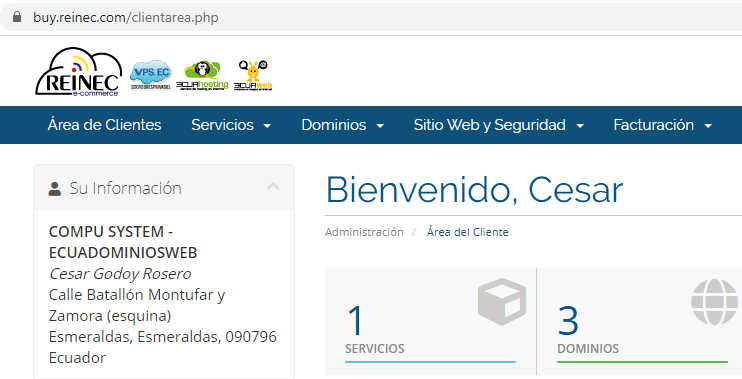Screen dimensions: 742x379
Task: Open the Facturación dropdown menu
Action: point(662,125)
